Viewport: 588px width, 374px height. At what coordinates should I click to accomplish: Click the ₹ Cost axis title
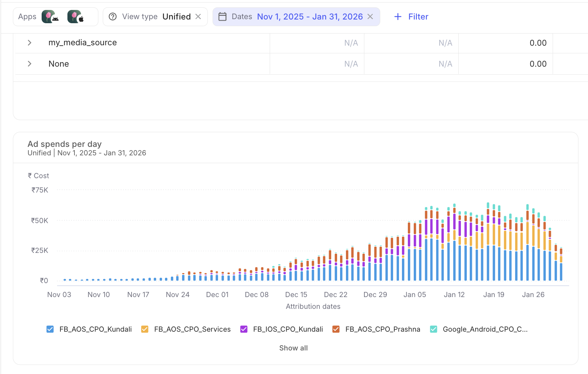[x=38, y=176]
